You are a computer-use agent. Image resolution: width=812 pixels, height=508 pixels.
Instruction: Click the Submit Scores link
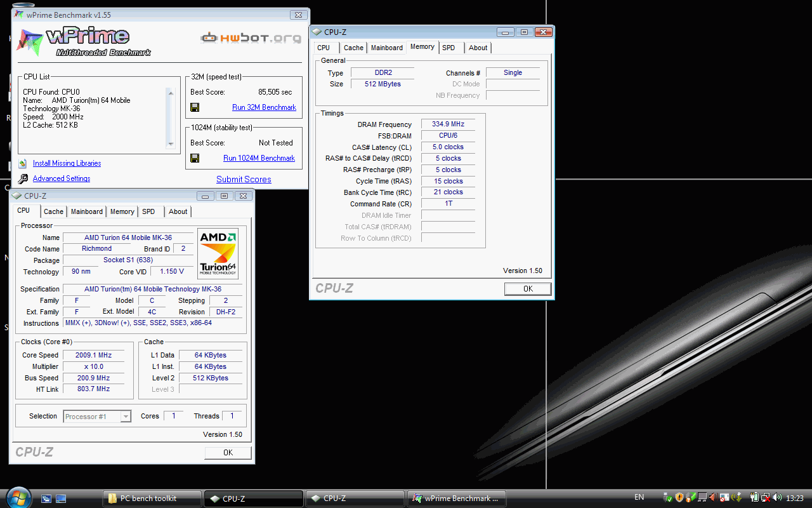pos(244,180)
